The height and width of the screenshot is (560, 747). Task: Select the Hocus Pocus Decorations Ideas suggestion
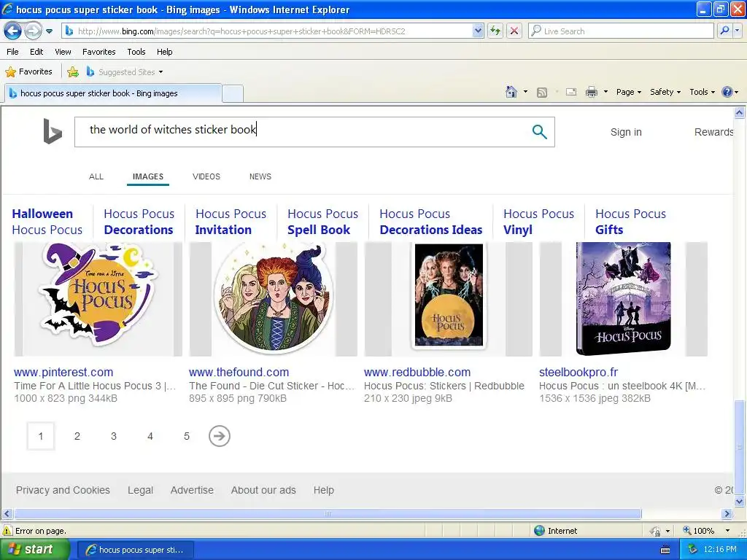tap(430, 222)
